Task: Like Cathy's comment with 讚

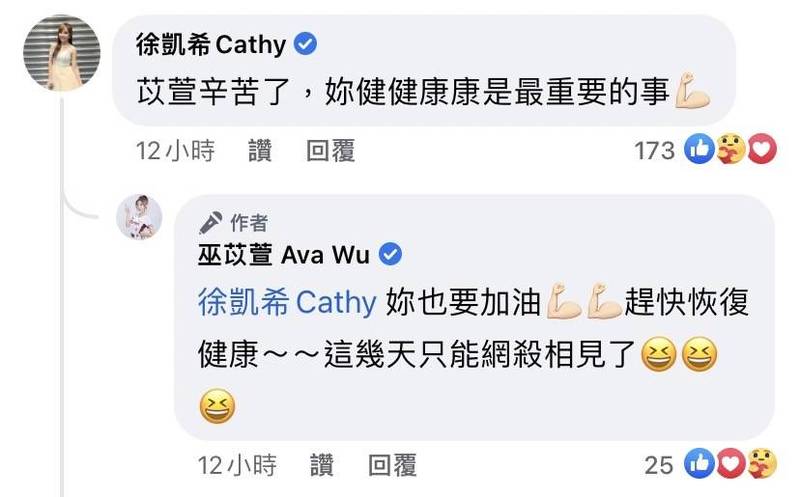Action: pos(260,151)
